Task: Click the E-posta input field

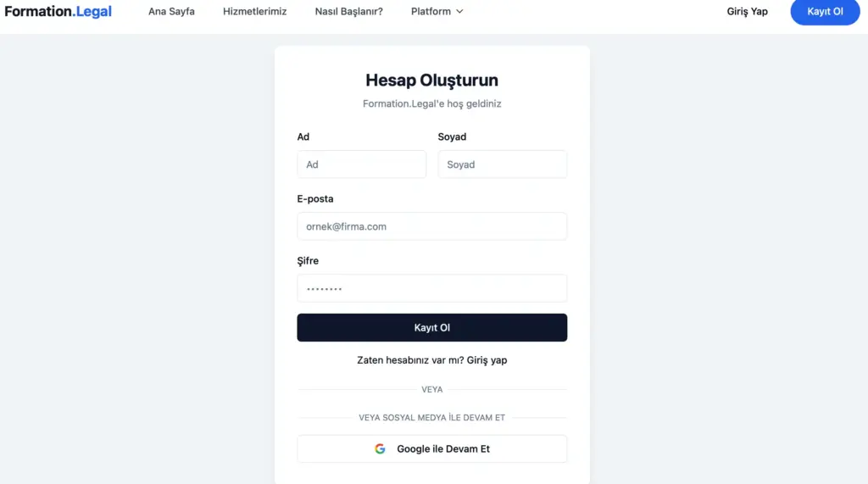Action: 431,226
